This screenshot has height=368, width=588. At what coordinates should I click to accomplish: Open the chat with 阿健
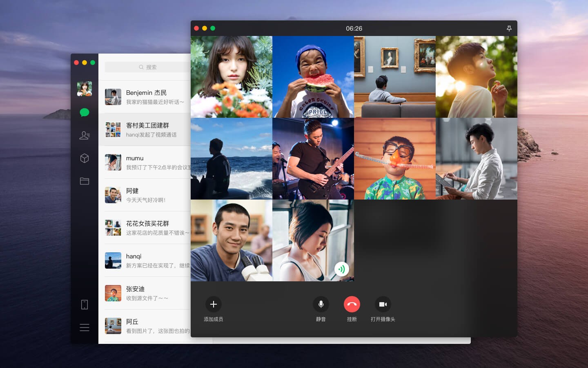click(x=145, y=195)
